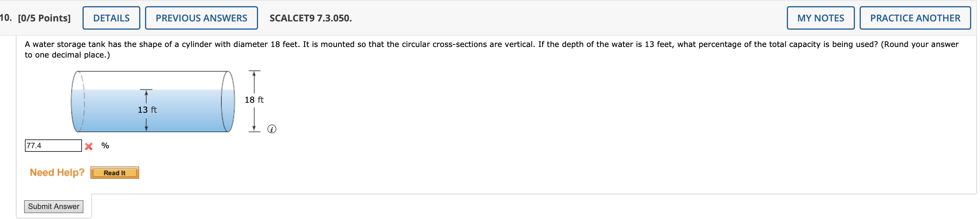Click the PRACTICE ANOTHER button
Screen dimensions: 980x219
tap(915, 18)
